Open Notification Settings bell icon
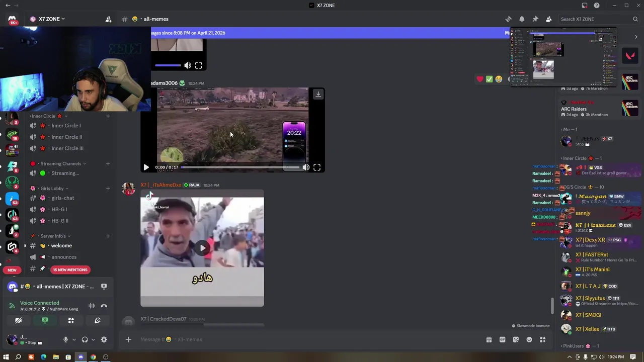Image resolution: width=644 pixels, height=362 pixels. (522, 19)
